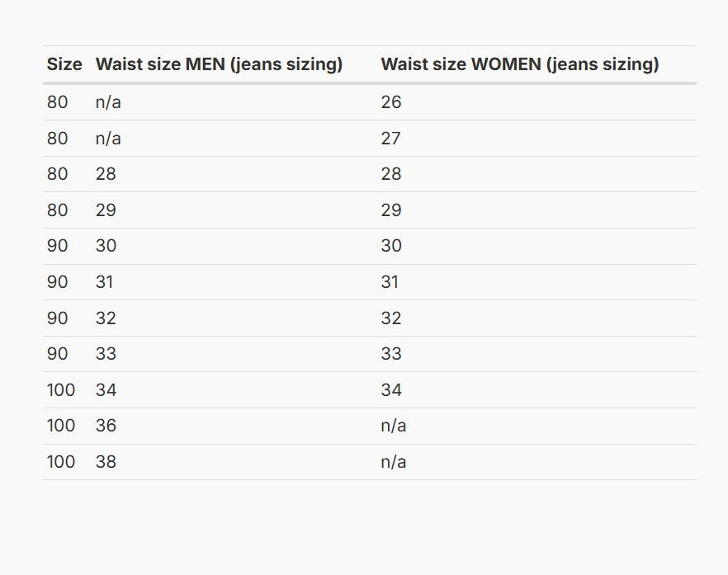Select women's waist value 32

point(391,318)
